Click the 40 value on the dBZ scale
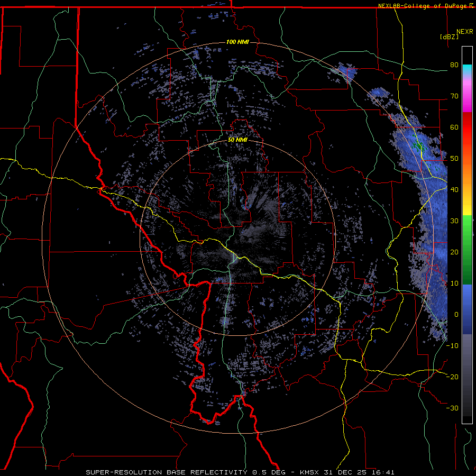The height and width of the screenshot is (476, 476). pyautogui.click(x=454, y=190)
